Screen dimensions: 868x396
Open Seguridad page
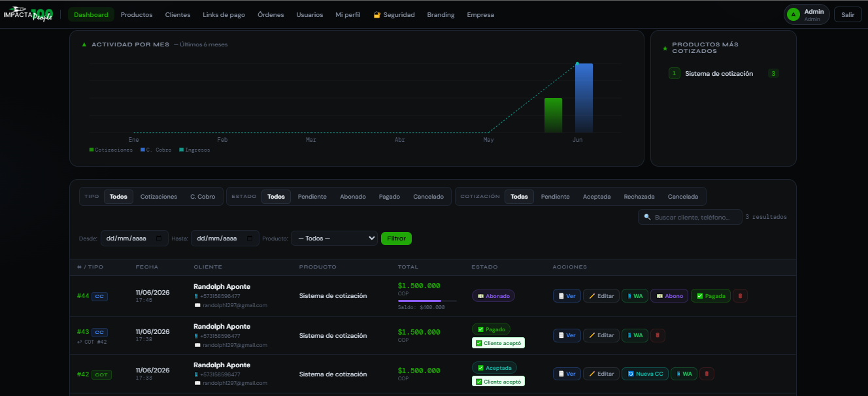tap(394, 14)
